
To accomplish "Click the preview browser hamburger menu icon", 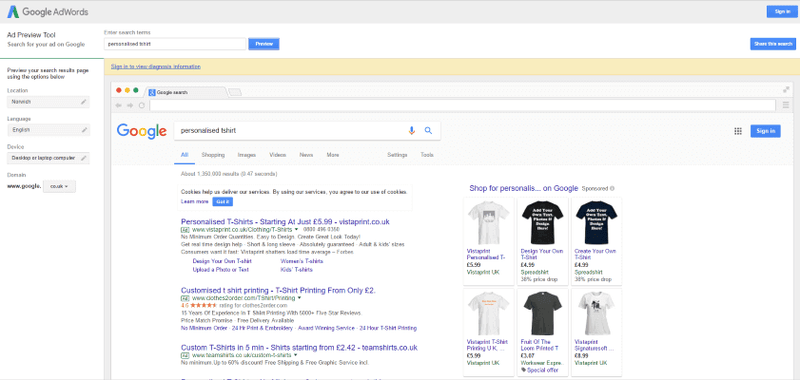I will pyautogui.click(x=786, y=105).
